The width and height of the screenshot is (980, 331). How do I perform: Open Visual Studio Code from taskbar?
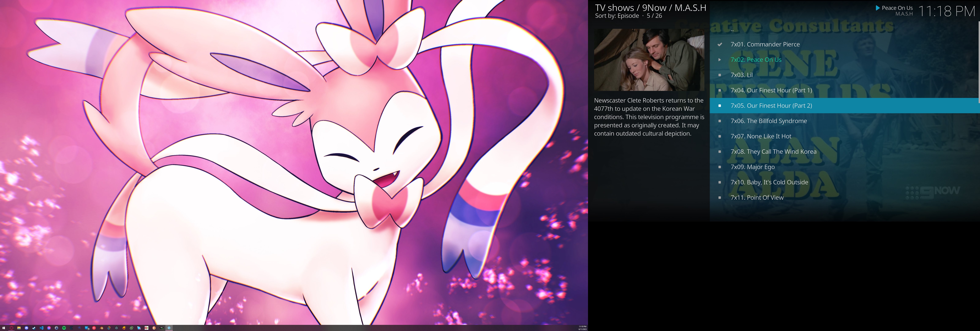(x=41, y=328)
